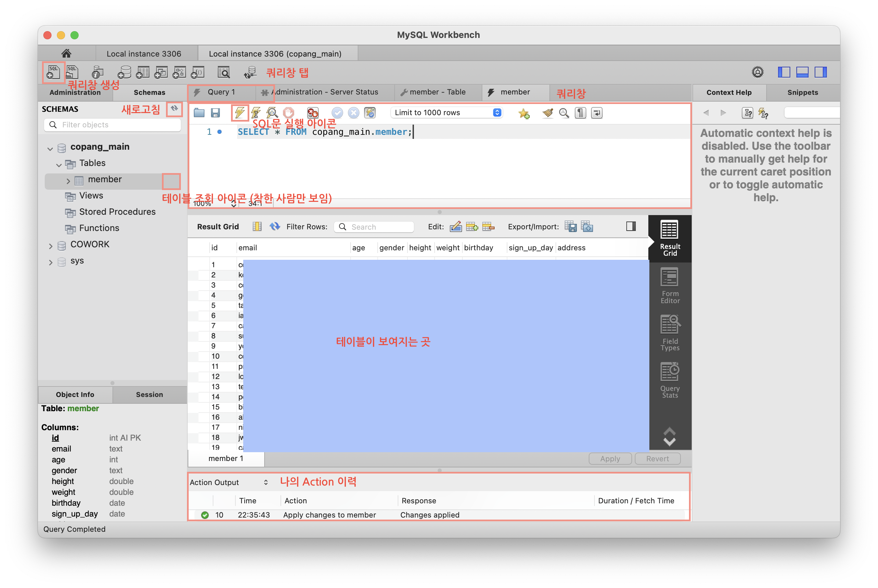Toggle the left sidebar panel visibility
The width and height of the screenshot is (878, 588).
click(784, 72)
